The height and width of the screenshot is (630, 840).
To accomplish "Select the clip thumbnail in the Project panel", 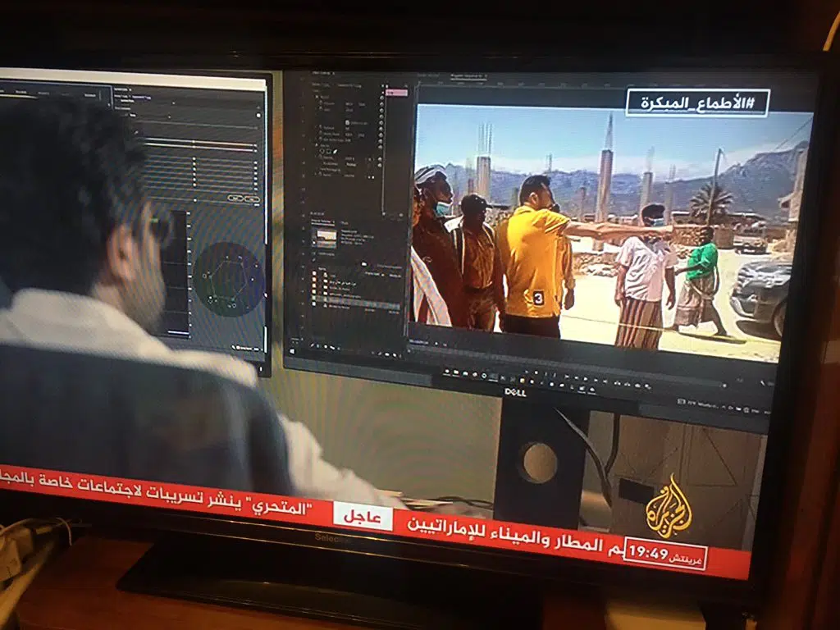I will tap(326, 240).
